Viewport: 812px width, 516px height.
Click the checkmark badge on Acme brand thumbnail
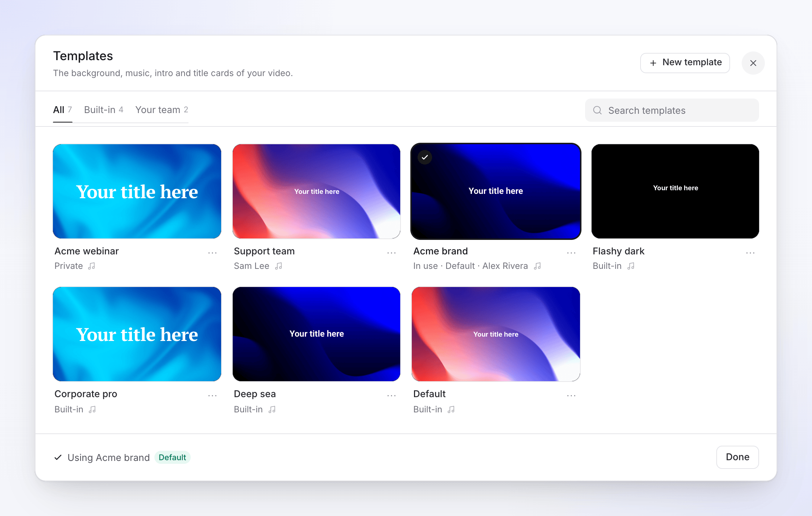[x=425, y=157]
